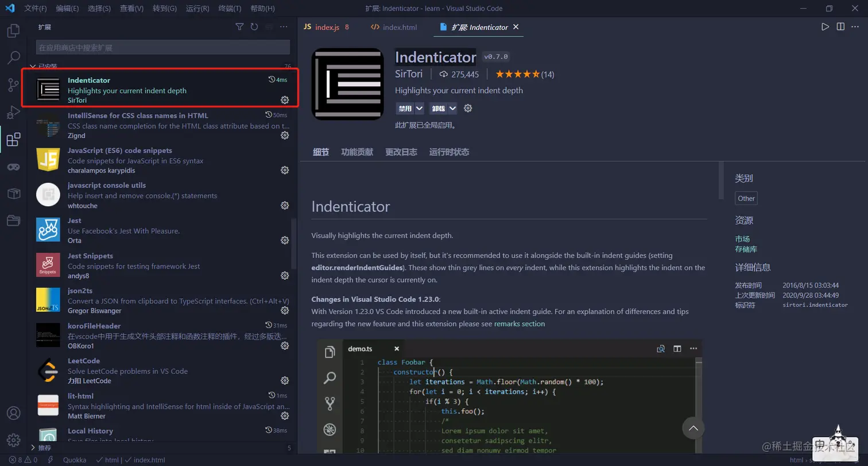This screenshot has width=868, height=466.
Task: Open manage gear for Jest Snippets row
Action: (x=285, y=275)
